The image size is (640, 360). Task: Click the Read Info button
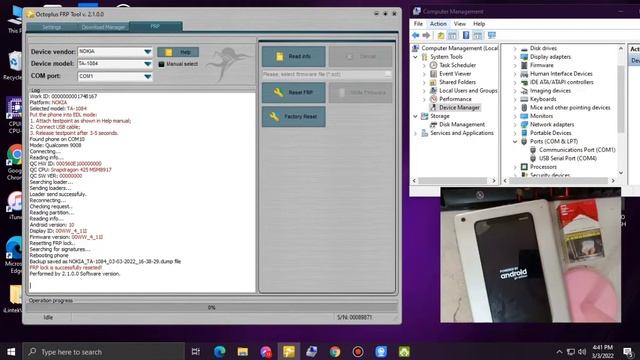[293, 56]
